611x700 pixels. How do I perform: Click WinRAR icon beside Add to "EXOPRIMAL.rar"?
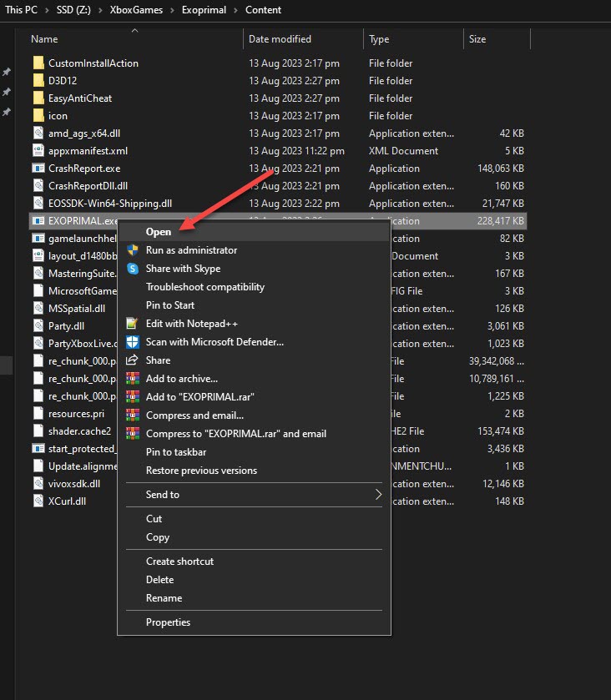133,396
